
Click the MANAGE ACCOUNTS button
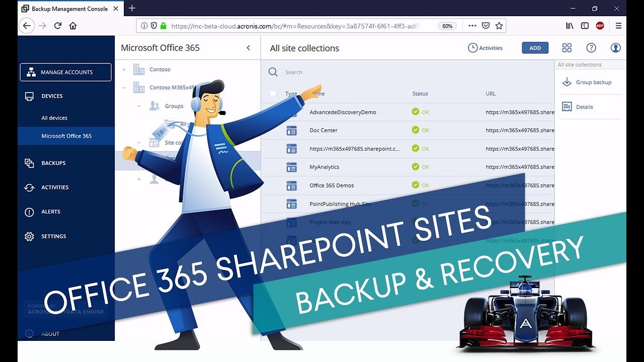click(x=65, y=72)
